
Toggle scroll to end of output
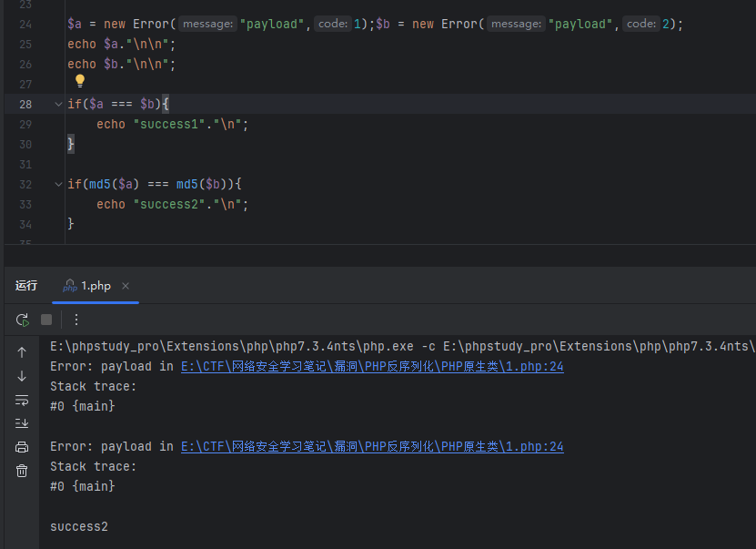pyautogui.click(x=22, y=423)
